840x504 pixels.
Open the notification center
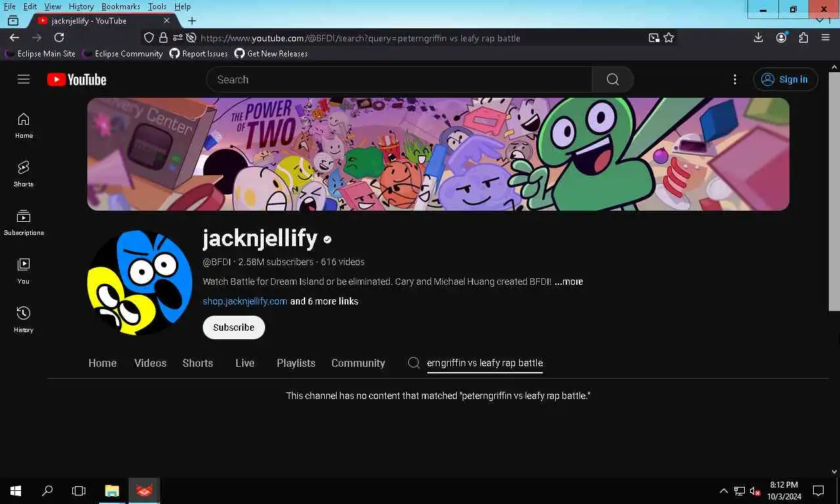(x=818, y=491)
